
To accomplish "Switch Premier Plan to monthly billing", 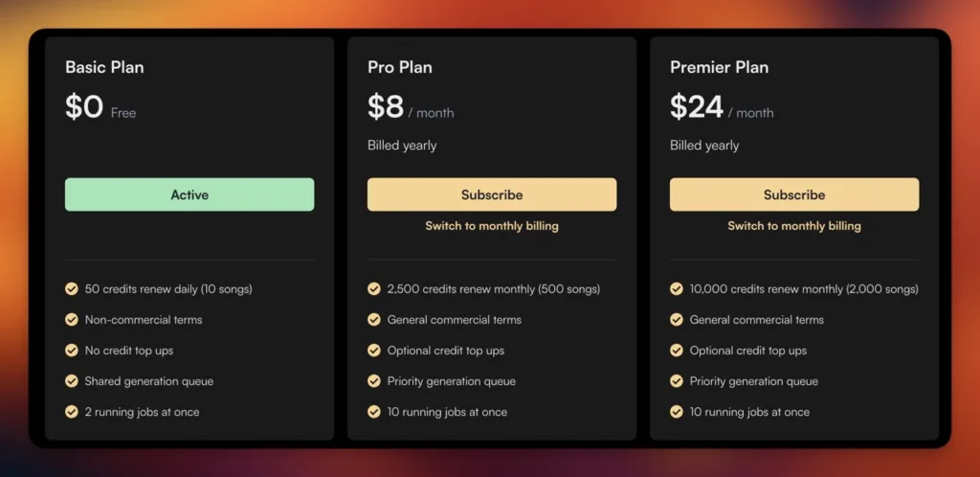I will [x=794, y=226].
